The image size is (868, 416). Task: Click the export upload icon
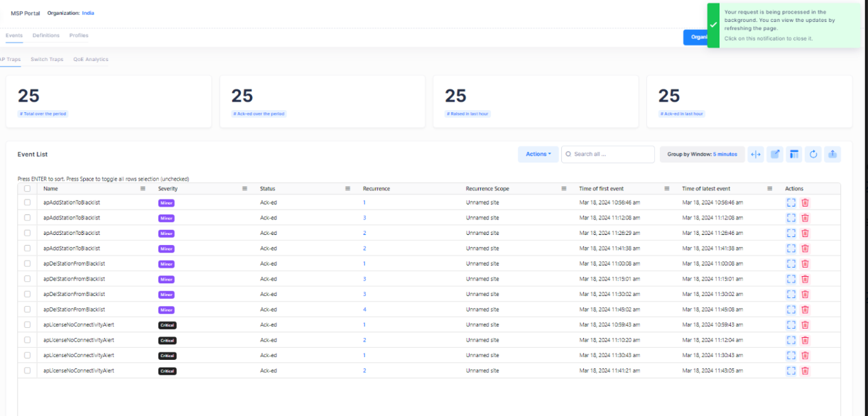coord(832,154)
